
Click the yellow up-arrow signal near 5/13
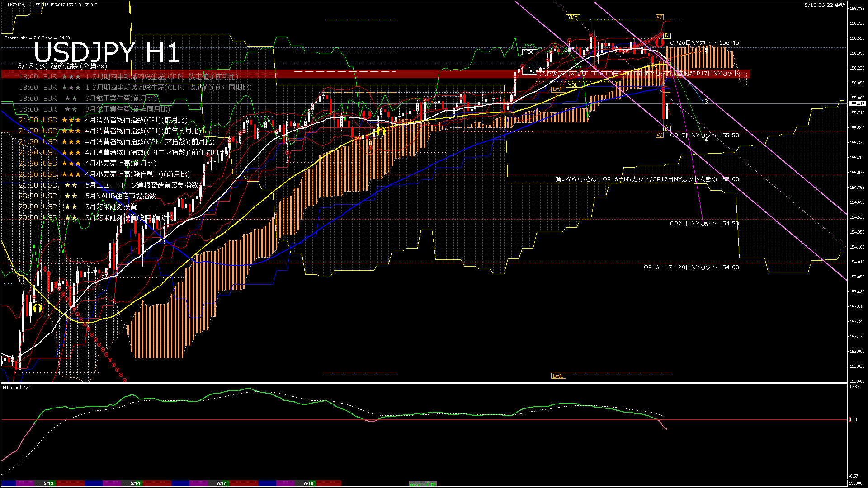(38, 308)
